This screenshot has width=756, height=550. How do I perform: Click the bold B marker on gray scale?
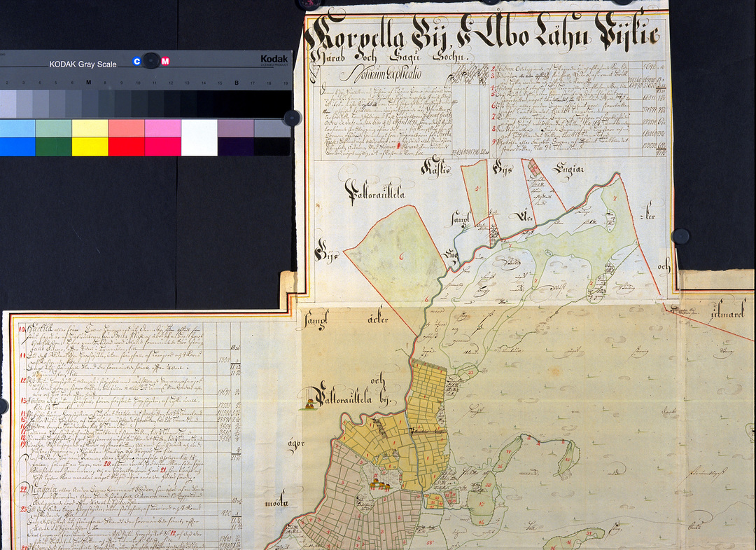click(x=237, y=82)
